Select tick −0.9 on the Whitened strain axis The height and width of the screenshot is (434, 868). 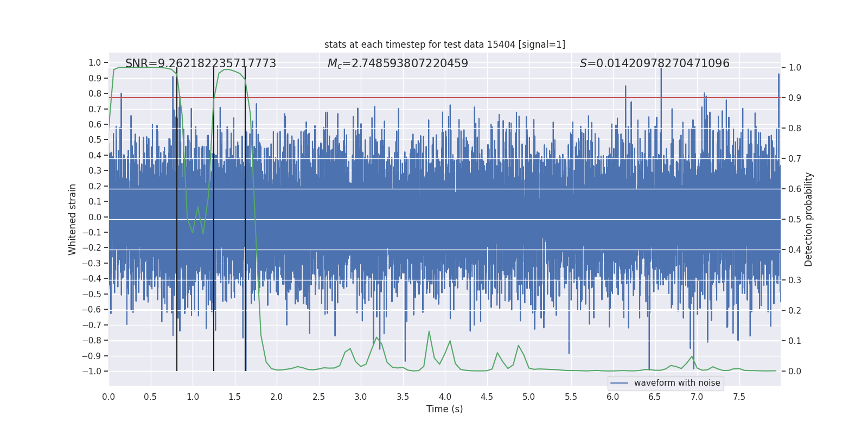[92, 356]
